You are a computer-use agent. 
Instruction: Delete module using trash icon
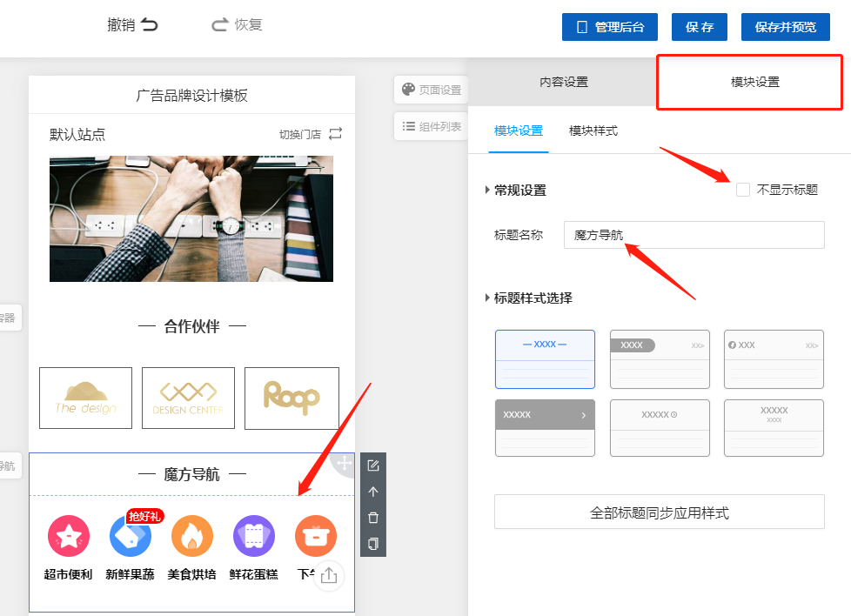tap(373, 518)
